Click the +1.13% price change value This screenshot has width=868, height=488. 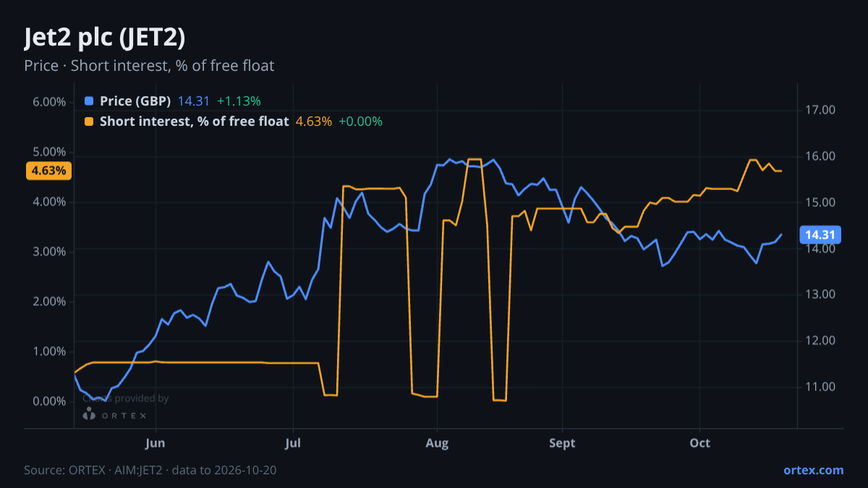coord(239,101)
